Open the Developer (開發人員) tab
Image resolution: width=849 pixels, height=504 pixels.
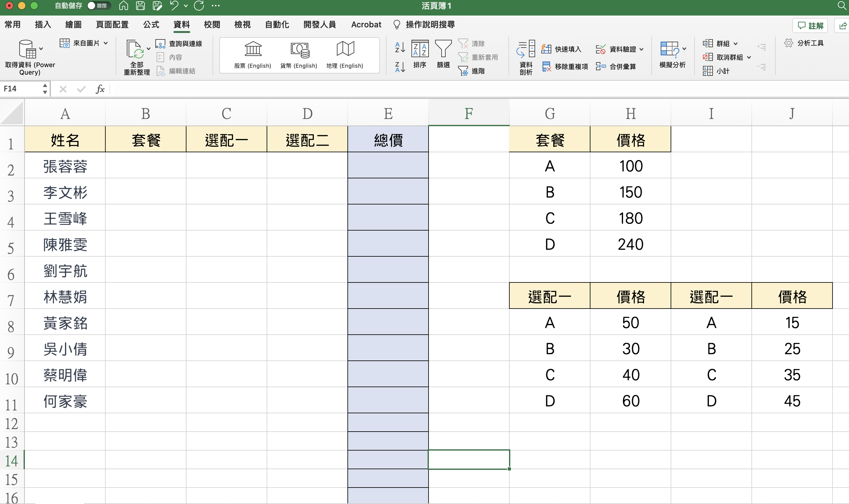point(319,25)
